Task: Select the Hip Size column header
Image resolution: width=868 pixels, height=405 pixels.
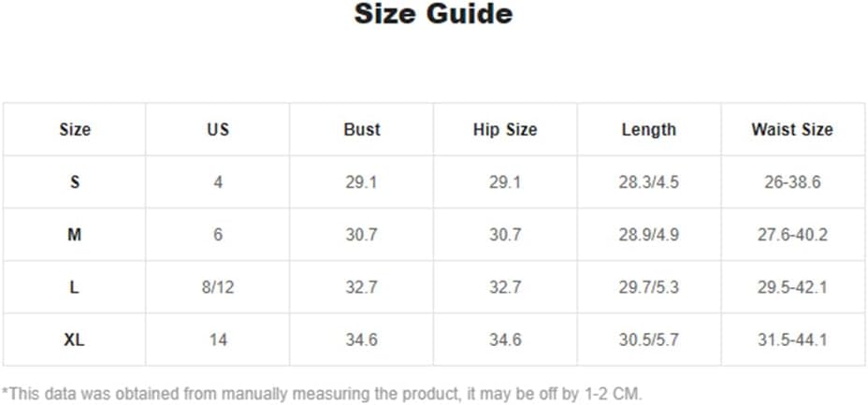Action: click(x=505, y=129)
